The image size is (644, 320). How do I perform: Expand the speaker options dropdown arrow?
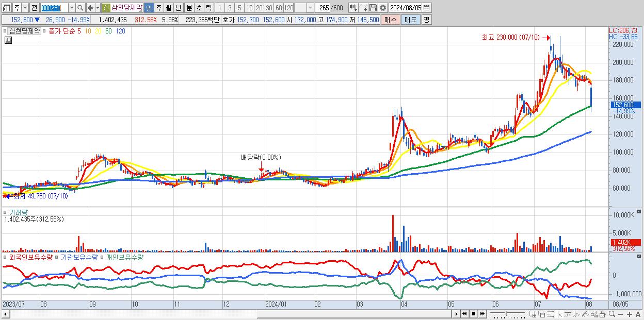point(98,8)
